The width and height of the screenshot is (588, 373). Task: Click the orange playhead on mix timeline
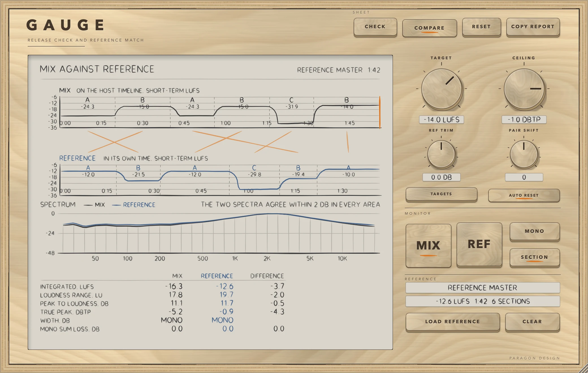tap(380, 112)
